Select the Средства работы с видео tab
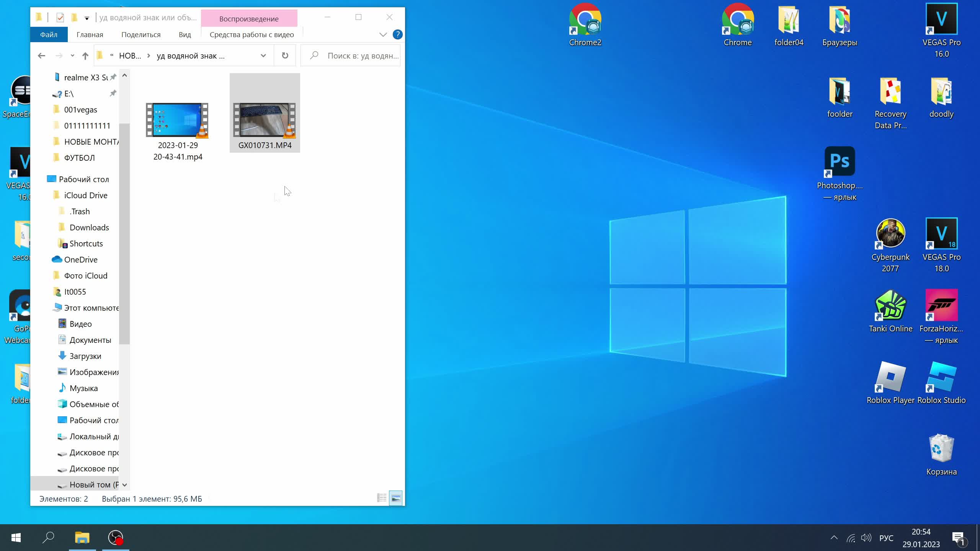The image size is (980, 551). tap(251, 34)
